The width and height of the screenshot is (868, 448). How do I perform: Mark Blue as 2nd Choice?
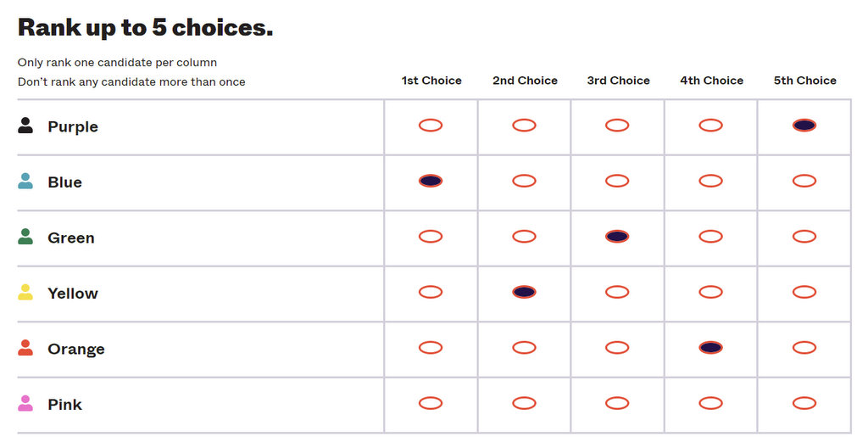[x=524, y=181]
